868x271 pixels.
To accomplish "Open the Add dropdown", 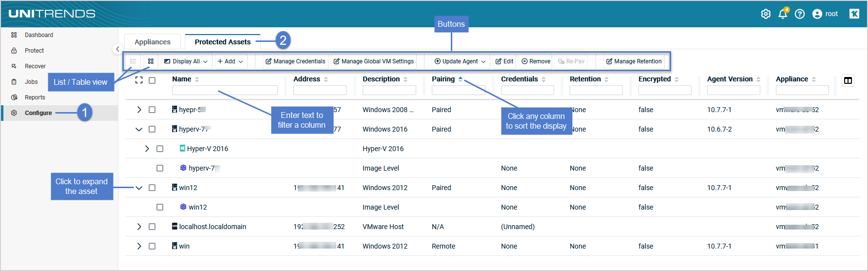I will (230, 61).
